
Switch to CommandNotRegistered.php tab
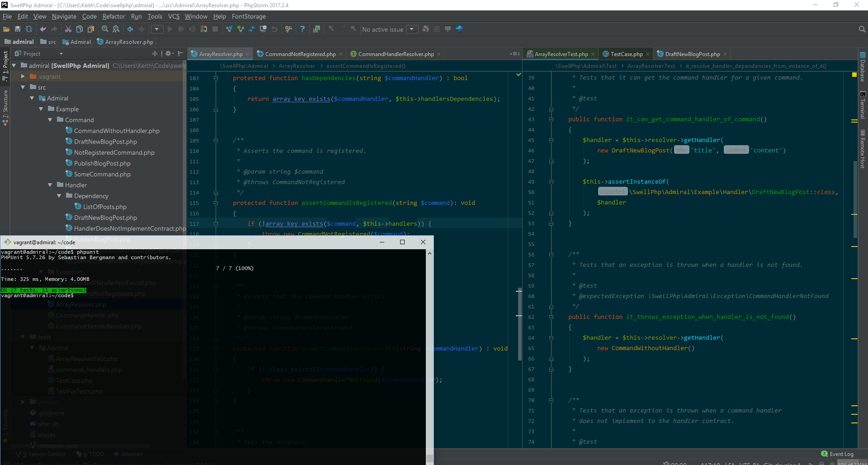click(x=300, y=54)
